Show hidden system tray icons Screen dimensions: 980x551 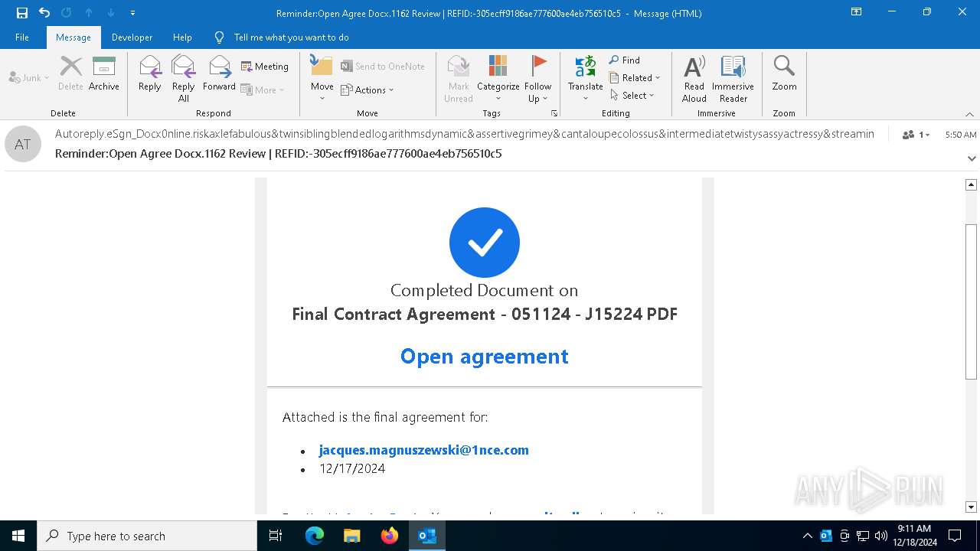[807, 536]
